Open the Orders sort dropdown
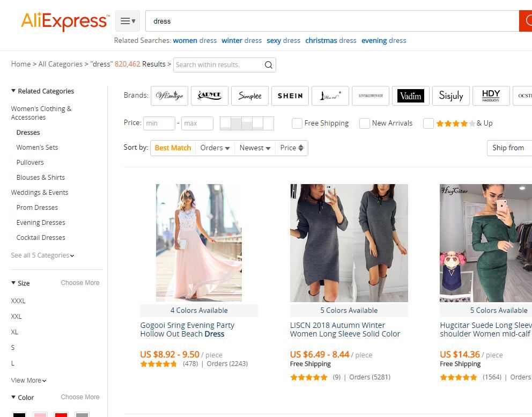The height and width of the screenshot is (417, 532). pyautogui.click(x=215, y=148)
